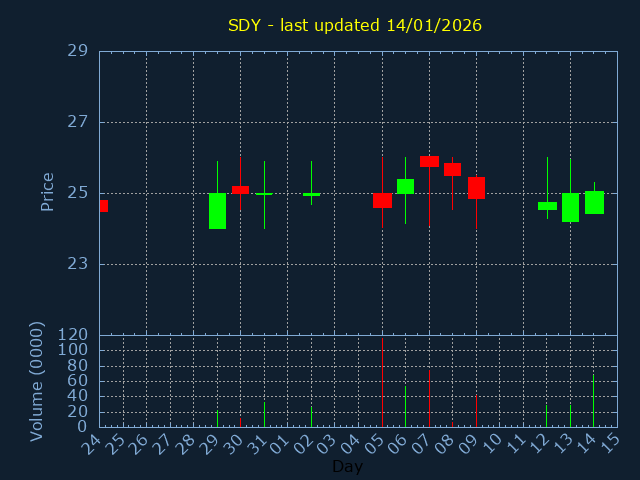This screenshot has width=640, height=480.
Task: Click the green volume bar on day 12
Action: tap(547, 416)
